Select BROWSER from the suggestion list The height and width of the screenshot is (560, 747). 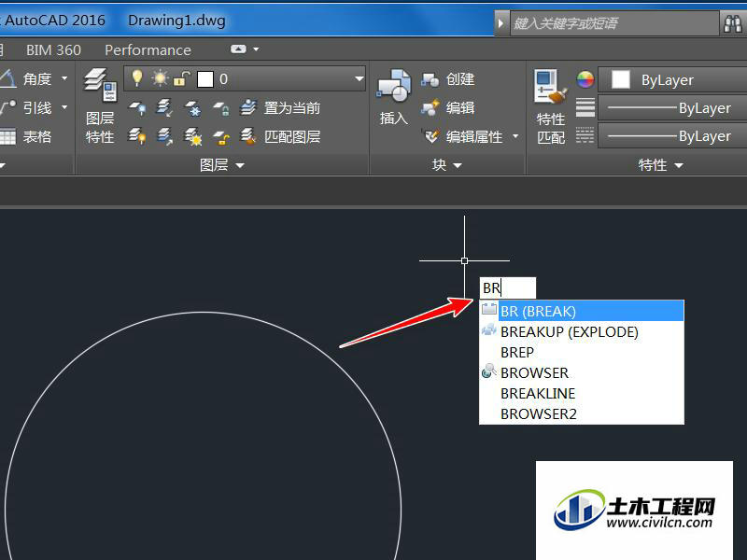click(x=582, y=372)
